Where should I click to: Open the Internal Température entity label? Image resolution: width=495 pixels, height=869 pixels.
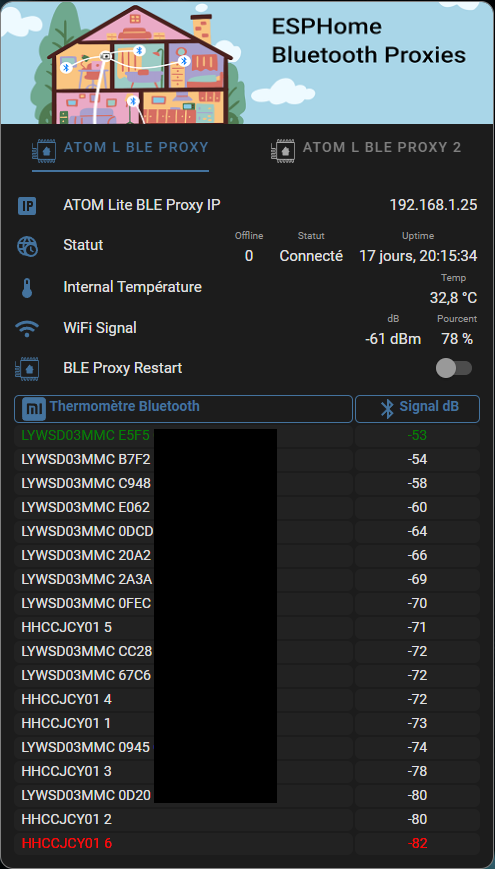coord(132,287)
